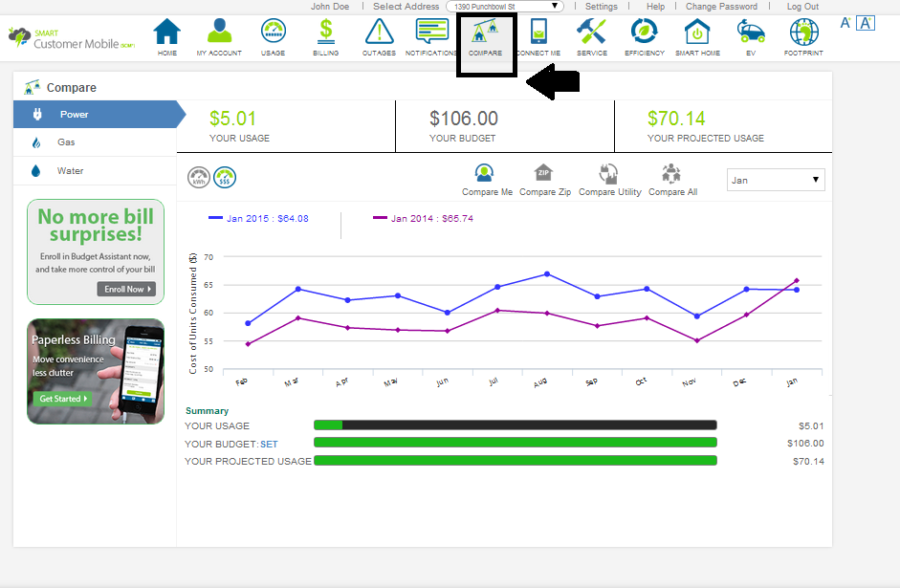Expand the Select Address dropdown
900x588 pixels.
click(507, 7)
